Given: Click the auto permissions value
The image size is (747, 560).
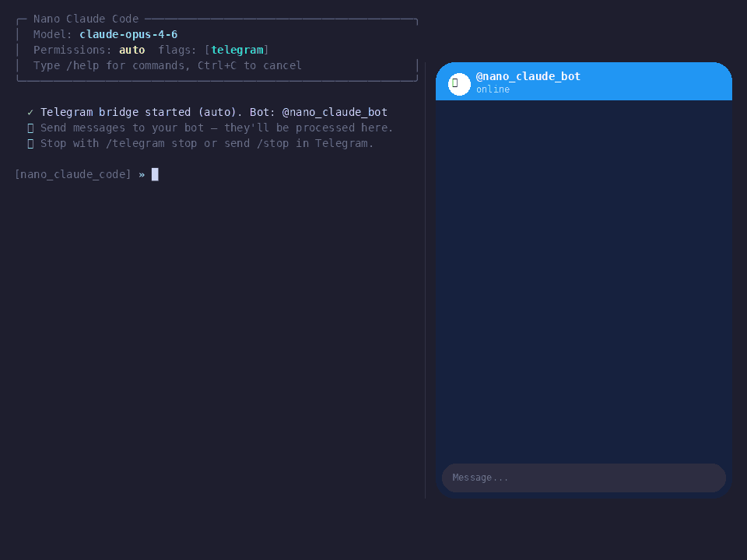Looking at the screenshot, I should (132, 50).
